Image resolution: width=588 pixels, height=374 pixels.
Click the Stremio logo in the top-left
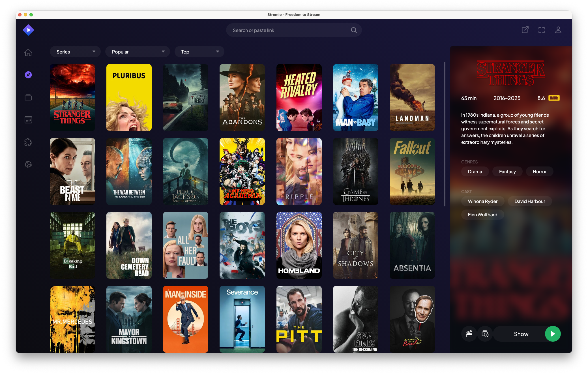tap(28, 29)
